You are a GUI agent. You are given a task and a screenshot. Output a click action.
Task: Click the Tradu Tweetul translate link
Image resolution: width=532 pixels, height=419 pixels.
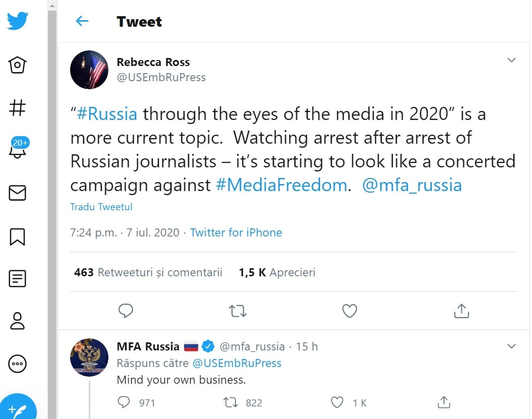point(101,207)
